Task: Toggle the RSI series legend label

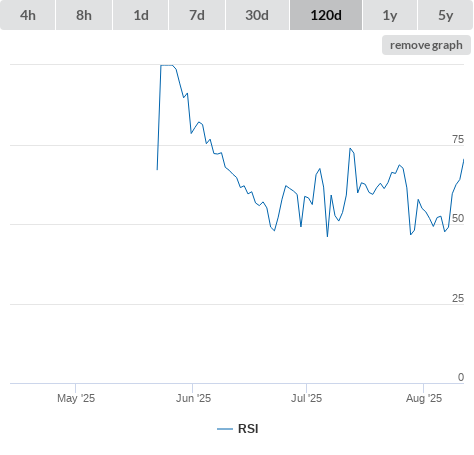Action: pos(248,429)
